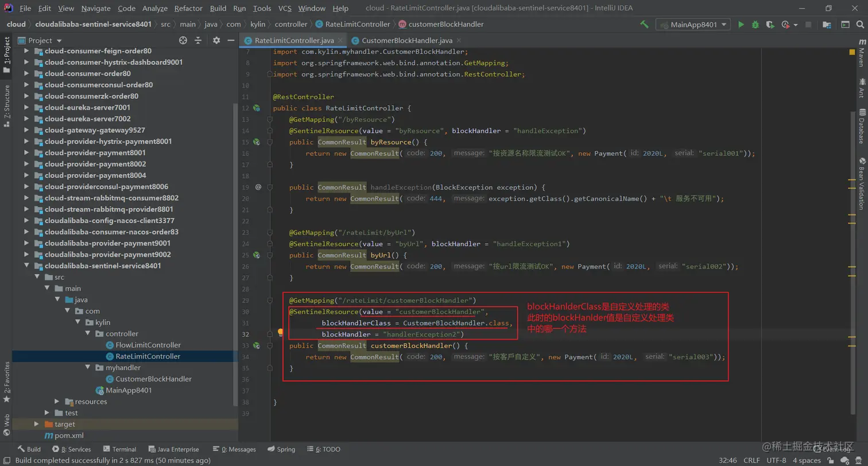Open the 6: TODO tool window
868x466 pixels.
click(323, 449)
